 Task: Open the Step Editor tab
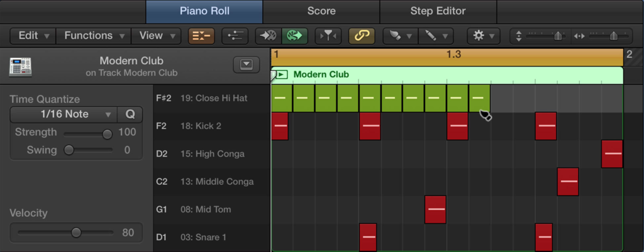pyautogui.click(x=438, y=11)
